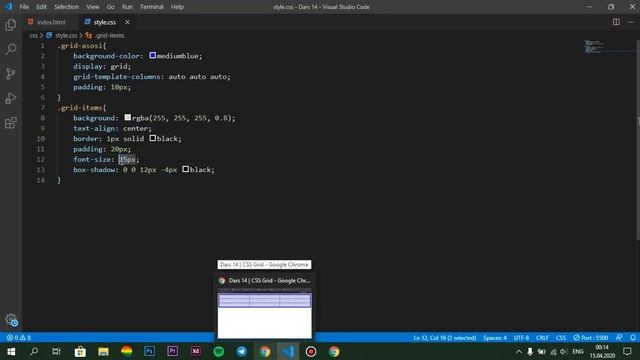Open the Terminal menu
Viewport: 640px width, 360px height.
coord(151,7)
